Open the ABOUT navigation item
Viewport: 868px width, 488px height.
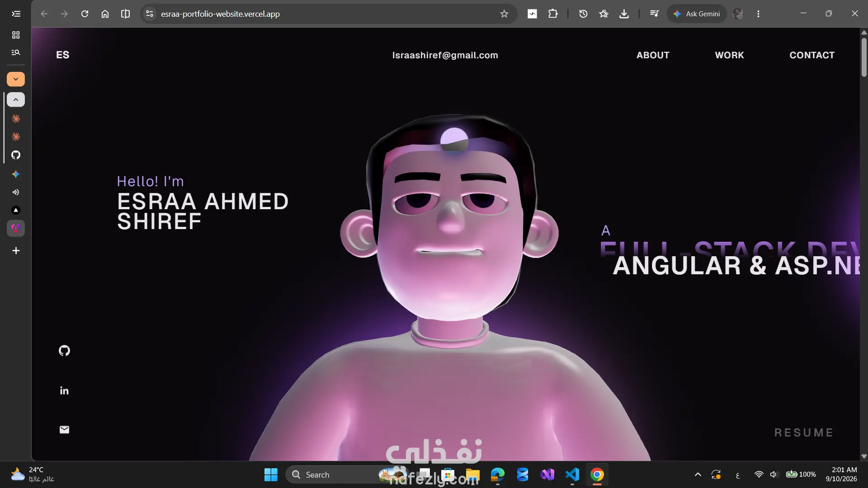pos(653,55)
